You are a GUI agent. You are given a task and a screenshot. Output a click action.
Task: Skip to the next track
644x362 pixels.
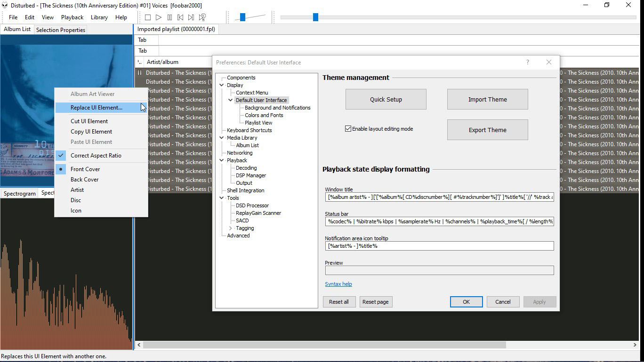point(191,17)
